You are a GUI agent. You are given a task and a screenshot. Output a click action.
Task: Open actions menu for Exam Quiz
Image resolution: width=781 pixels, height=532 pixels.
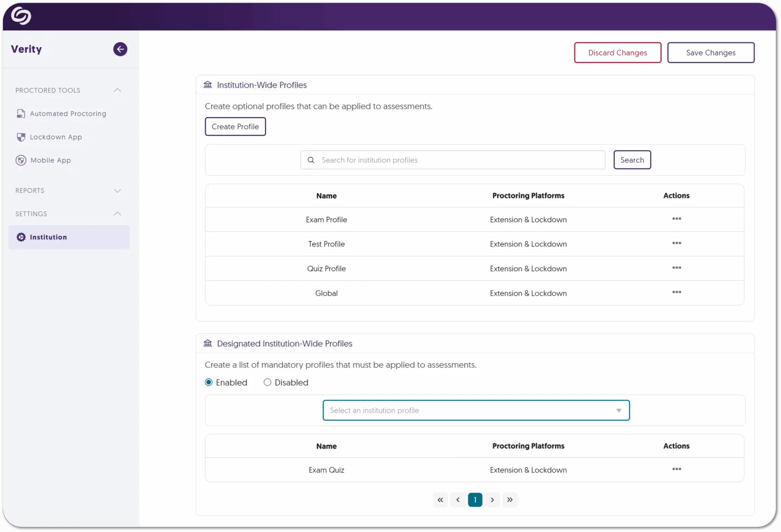676,469
